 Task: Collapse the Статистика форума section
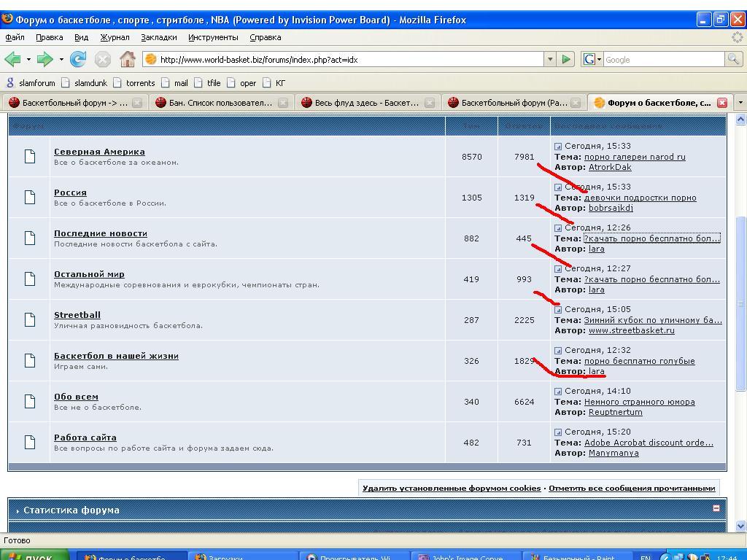point(716,508)
